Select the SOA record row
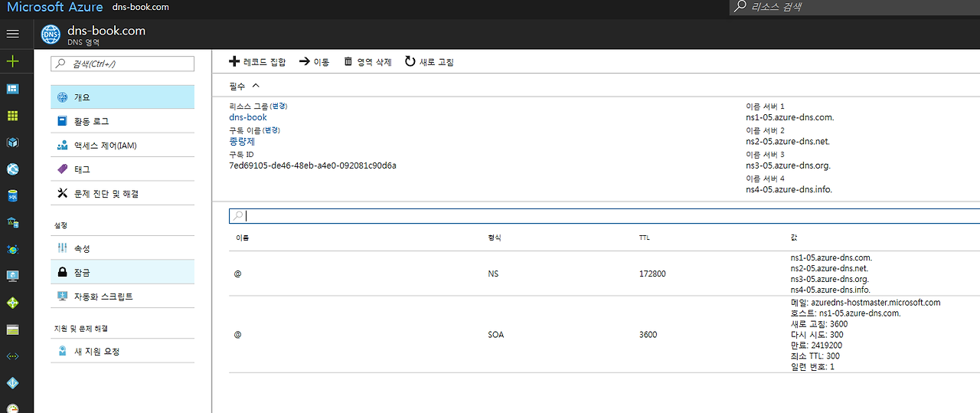Viewport: 980px width, 413px height. point(604,335)
